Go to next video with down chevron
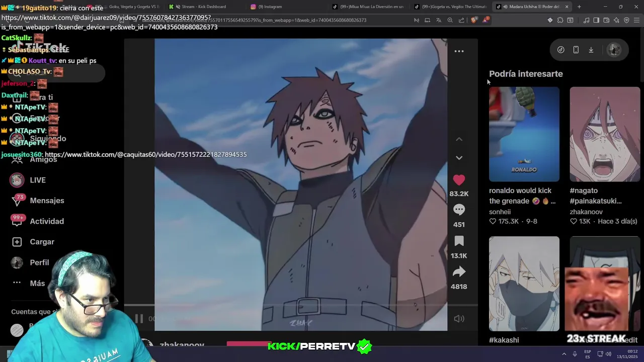644x362 pixels. pos(459,158)
